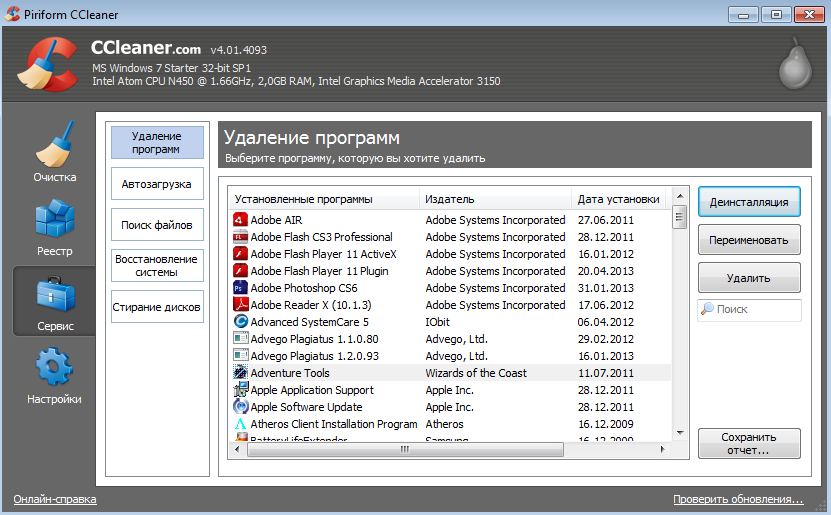This screenshot has height=515, width=831.
Task: Click Wizards of the Coast publisher cell
Action: coord(476,372)
